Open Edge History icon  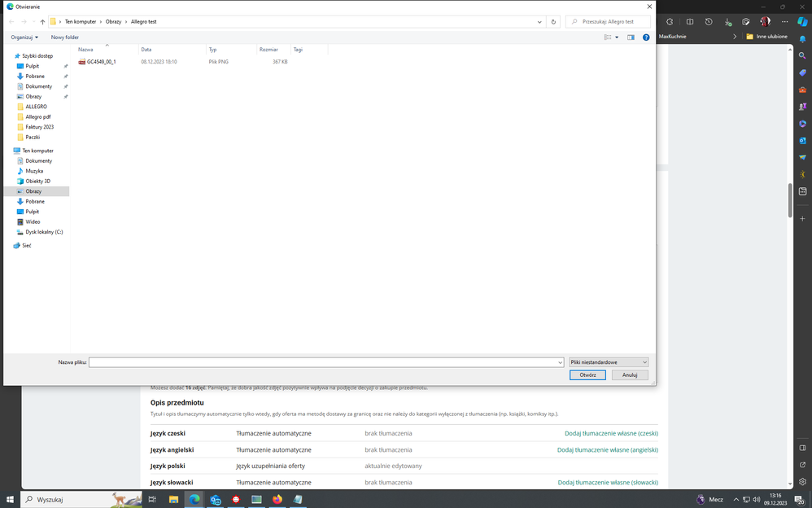709,22
